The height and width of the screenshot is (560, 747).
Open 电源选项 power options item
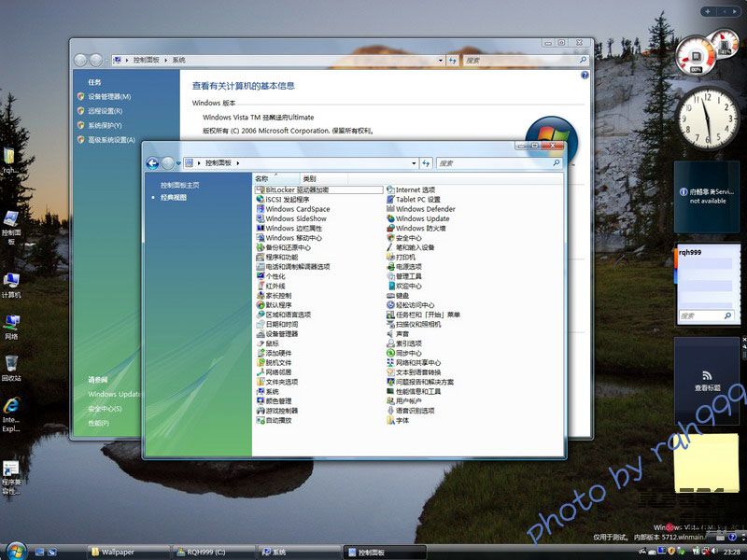pos(408,267)
